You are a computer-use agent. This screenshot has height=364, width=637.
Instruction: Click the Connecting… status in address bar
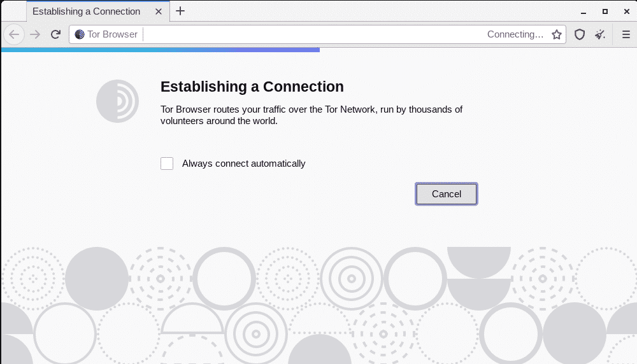click(x=515, y=34)
